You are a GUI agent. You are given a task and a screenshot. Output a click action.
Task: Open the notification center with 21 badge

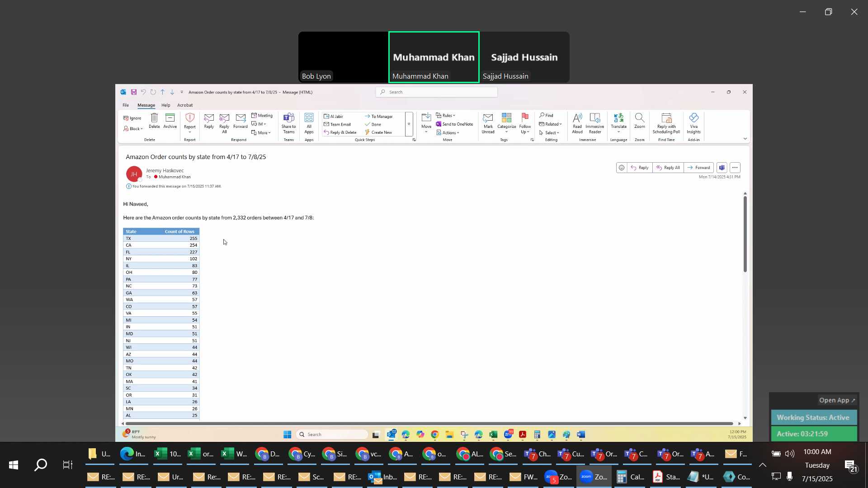tap(850, 466)
